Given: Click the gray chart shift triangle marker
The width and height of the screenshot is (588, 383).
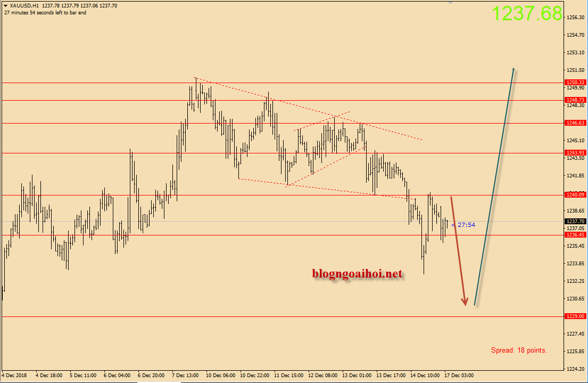Looking at the screenshot, I should tap(451, 3).
